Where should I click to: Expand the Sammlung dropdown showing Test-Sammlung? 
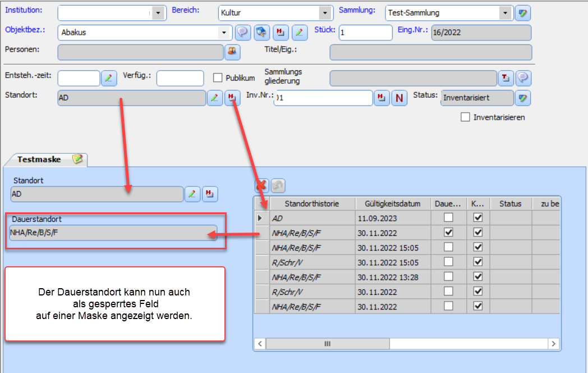point(505,13)
